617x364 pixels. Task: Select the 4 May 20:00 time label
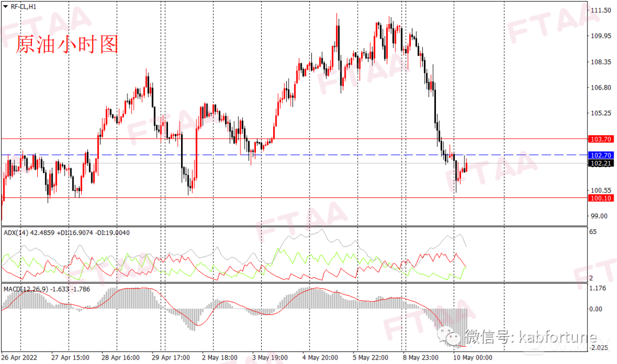320,358
